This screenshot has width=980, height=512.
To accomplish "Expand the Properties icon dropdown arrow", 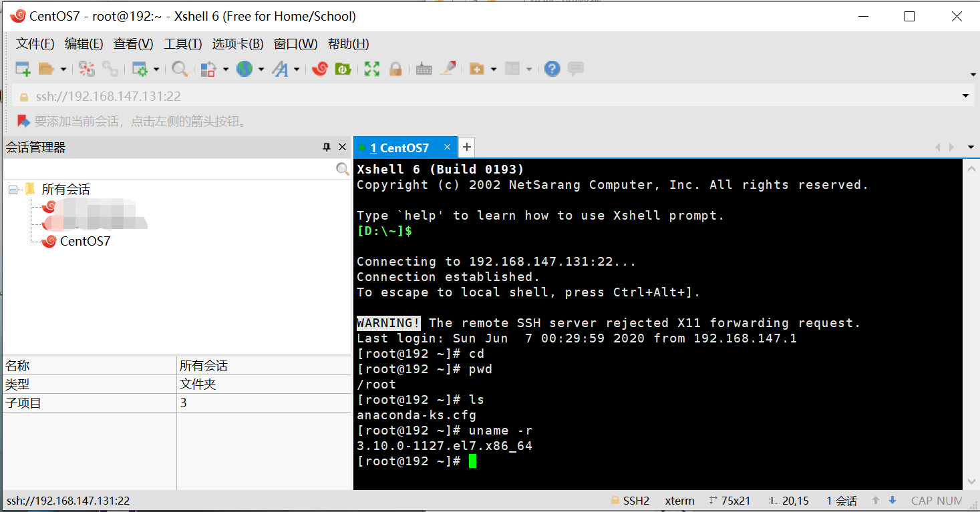I will click(x=156, y=69).
